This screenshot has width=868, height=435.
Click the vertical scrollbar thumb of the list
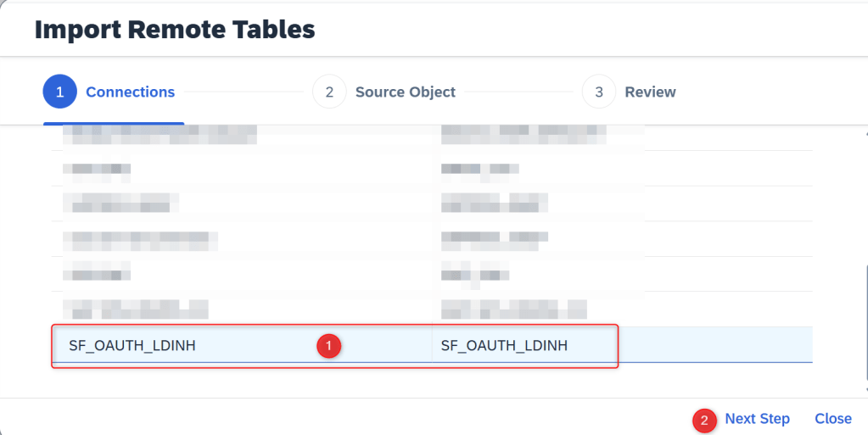(x=865, y=314)
